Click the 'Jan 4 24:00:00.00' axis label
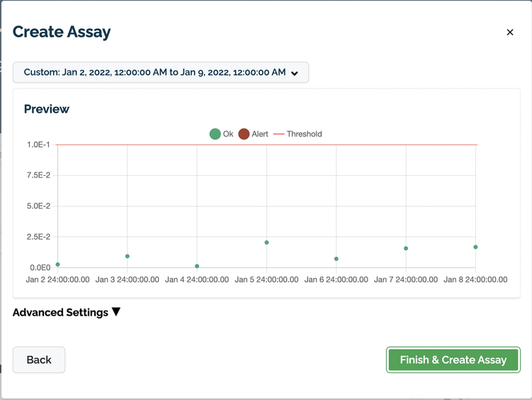Viewport: 532px width, 400px height. pyautogui.click(x=197, y=279)
